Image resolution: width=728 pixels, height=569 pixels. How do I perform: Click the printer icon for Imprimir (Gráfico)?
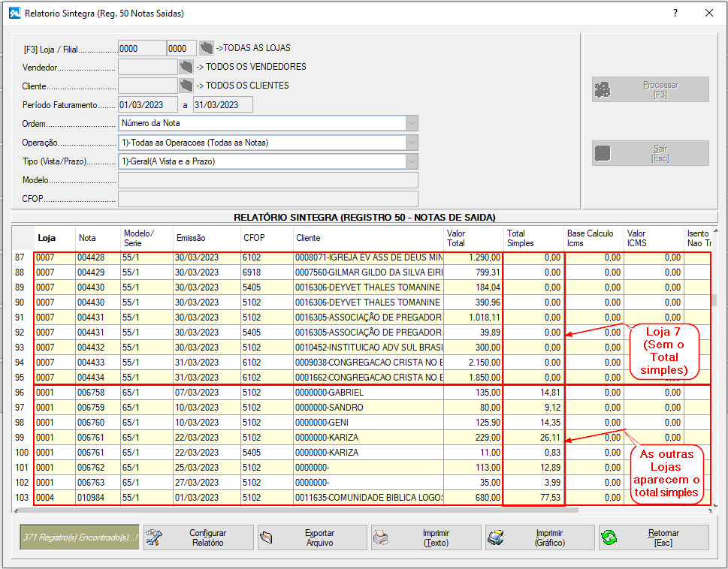(x=496, y=537)
